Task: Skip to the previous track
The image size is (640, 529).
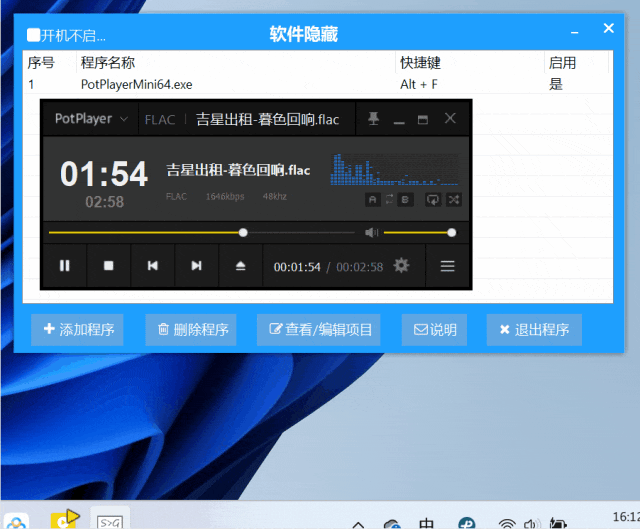Action: click(x=152, y=266)
